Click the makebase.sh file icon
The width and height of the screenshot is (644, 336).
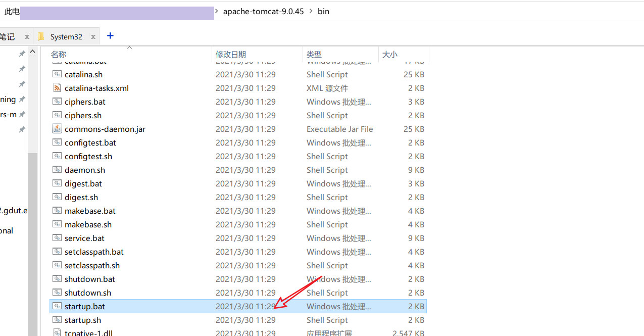coord(57,224)
